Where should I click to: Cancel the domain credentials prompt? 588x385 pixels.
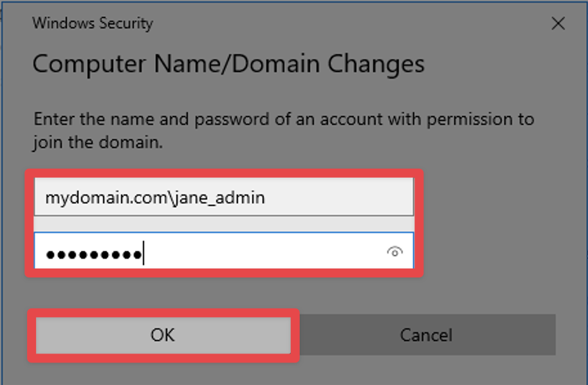click(x=426, y=335)
